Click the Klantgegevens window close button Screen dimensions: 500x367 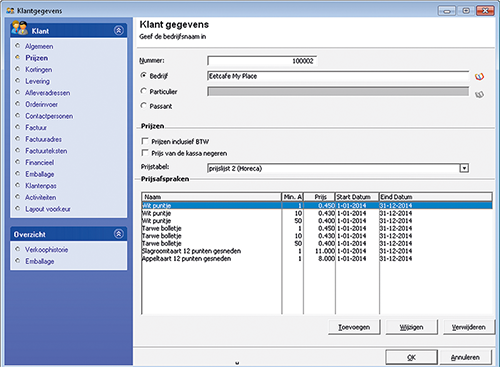pos(485,11)
